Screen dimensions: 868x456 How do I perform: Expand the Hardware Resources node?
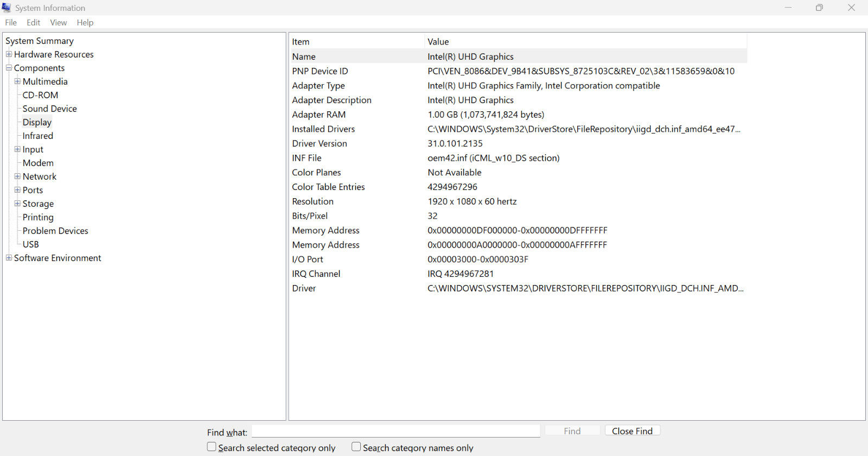(9, 54)
